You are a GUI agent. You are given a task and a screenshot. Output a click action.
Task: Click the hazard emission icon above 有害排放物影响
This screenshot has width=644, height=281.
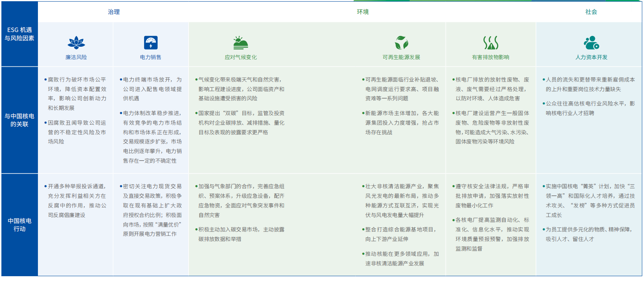click(491, 43)
